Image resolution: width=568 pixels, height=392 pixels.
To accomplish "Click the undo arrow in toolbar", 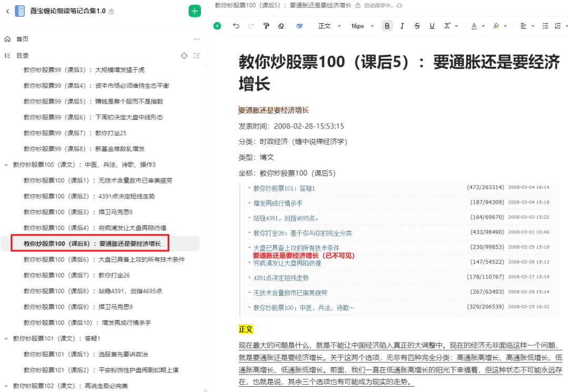I will click(x=236, y=26).
